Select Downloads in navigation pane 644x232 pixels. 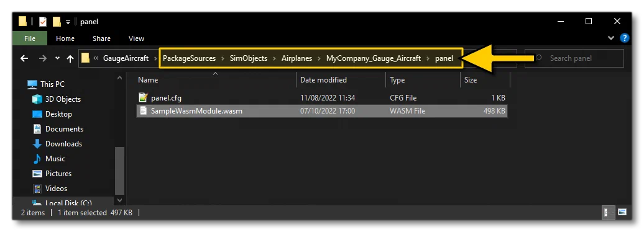(63, 144)
